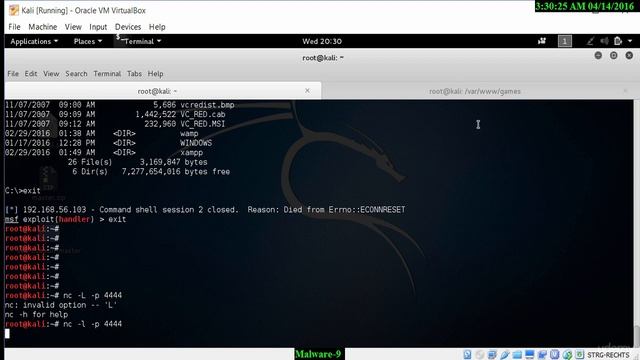Click the VirtualBox shared folders status icon
The width and height of the screenshot is (640, 360).
pyautogui.click(x=517, y=355)
